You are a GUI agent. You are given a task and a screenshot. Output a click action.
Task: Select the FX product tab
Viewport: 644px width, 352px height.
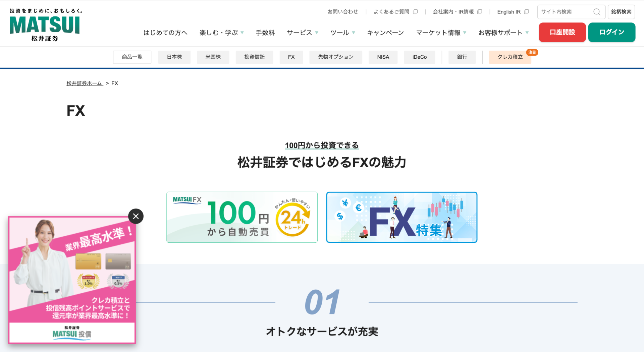[291, 57]
